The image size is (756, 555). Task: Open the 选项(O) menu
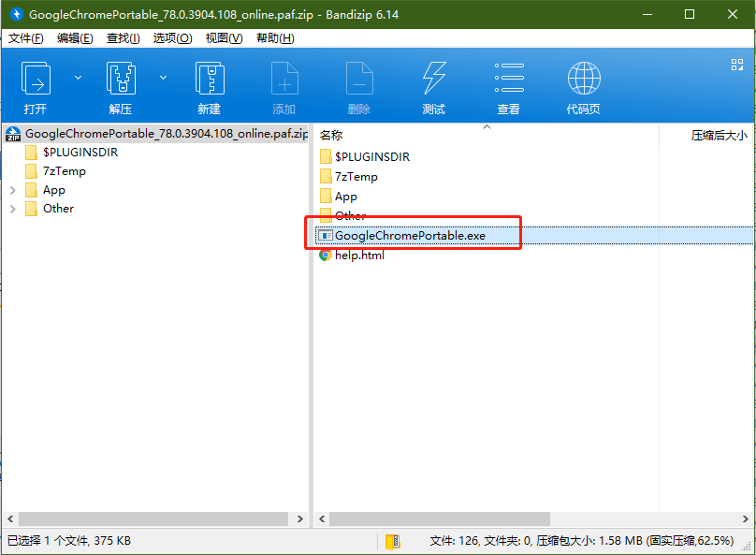click(172, 38)
